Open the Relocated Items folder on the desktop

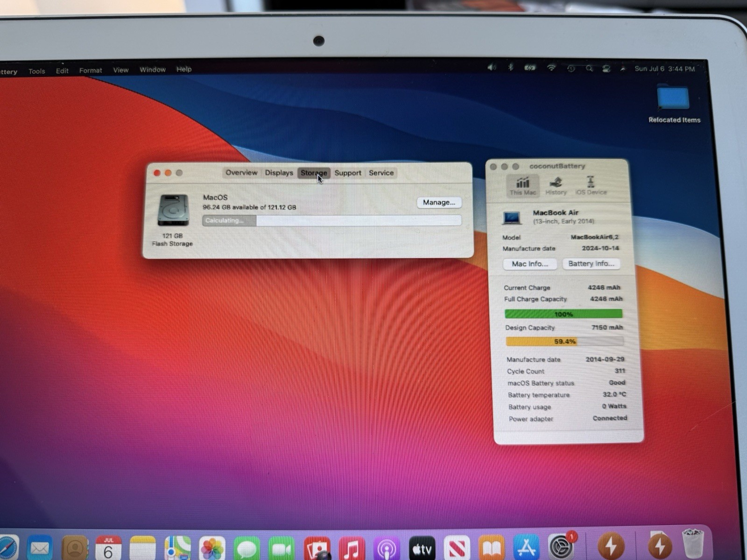[x=673, y=104]
